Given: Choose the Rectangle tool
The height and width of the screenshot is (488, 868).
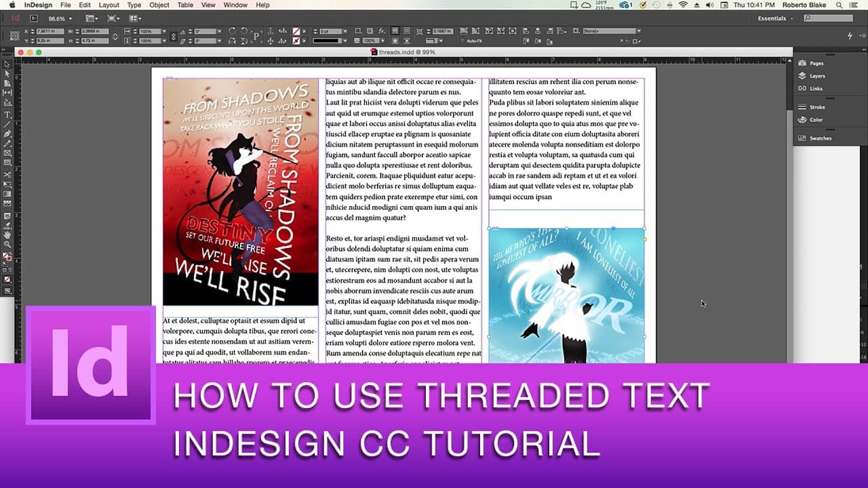Looking at the screenshot, I should coord(7,162).
